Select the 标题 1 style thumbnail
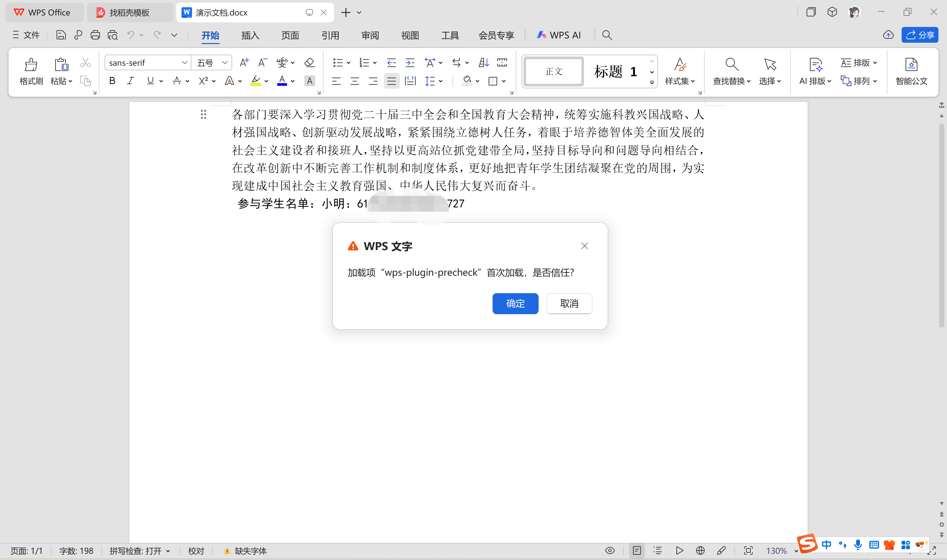 point(615,71)
